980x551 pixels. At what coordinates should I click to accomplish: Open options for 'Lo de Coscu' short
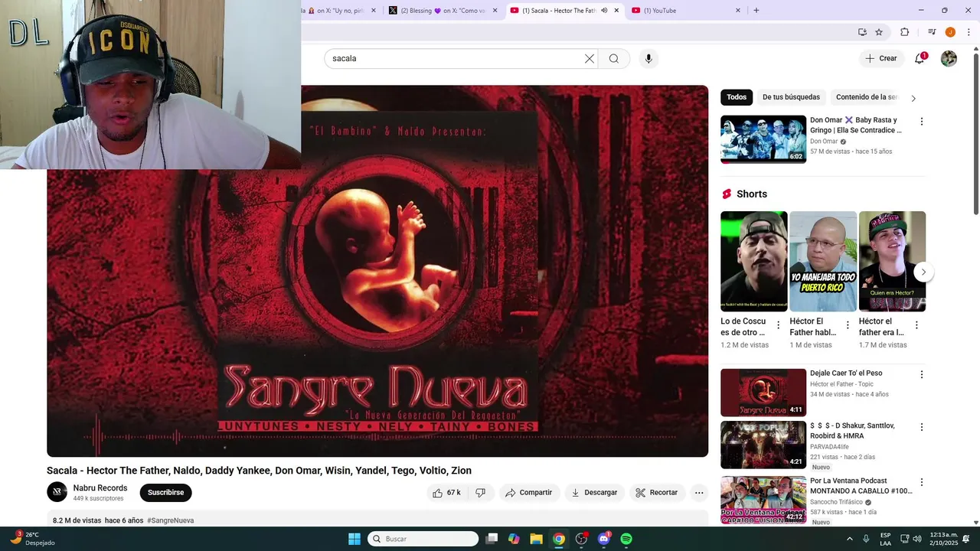pyautogui.click(x=779, y=325)
